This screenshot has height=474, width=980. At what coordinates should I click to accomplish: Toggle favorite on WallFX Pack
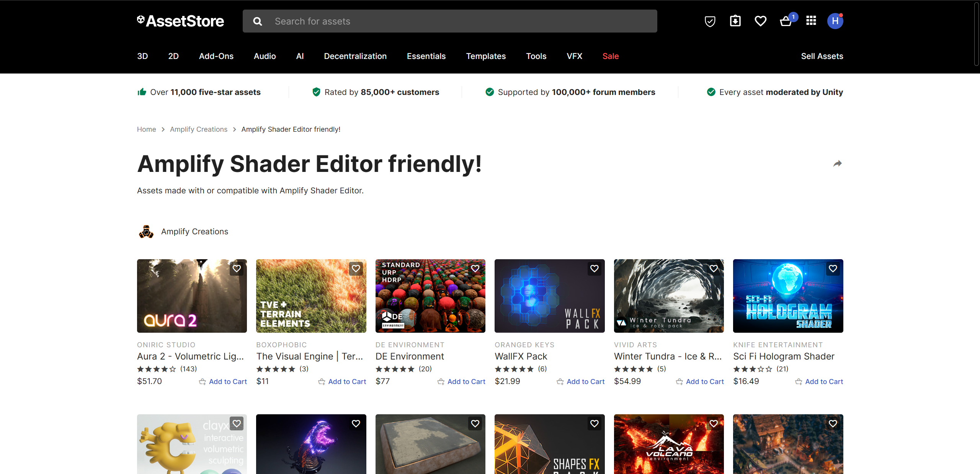pos(594,269)
